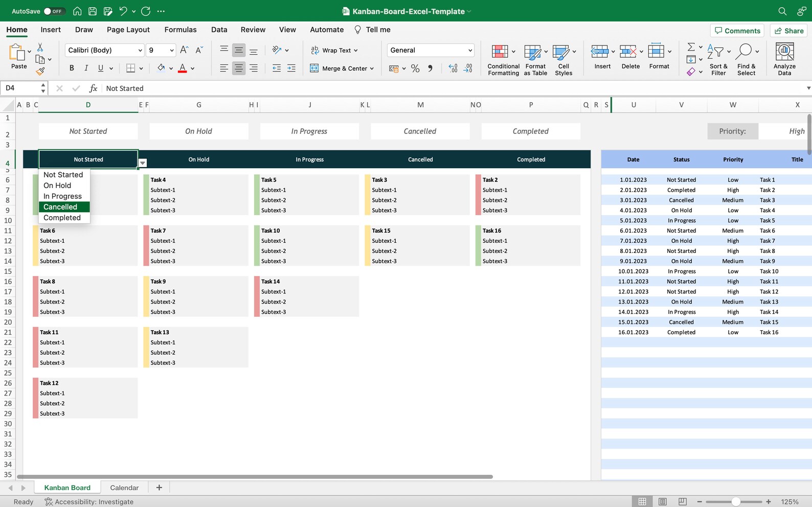Add a new sheet with plus button
The image size is (812, 507).
click(159, 488)
